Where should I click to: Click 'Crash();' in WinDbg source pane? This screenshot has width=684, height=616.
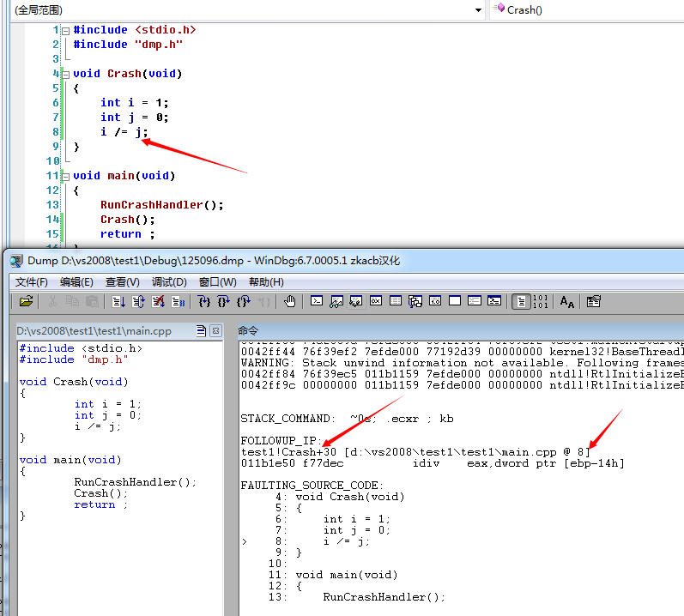click(x=100, y=493)
